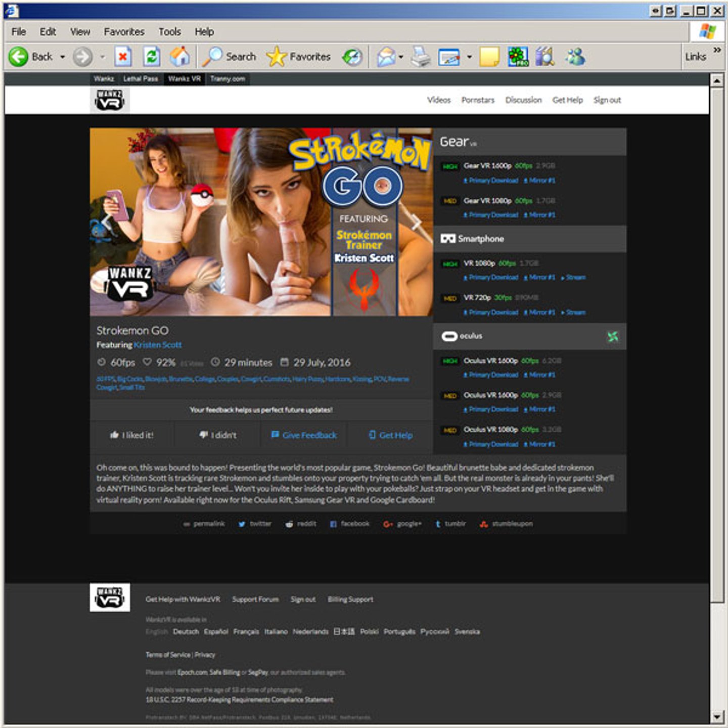Go to the Home page icon
728x728 pixels.
coord(179,57)
